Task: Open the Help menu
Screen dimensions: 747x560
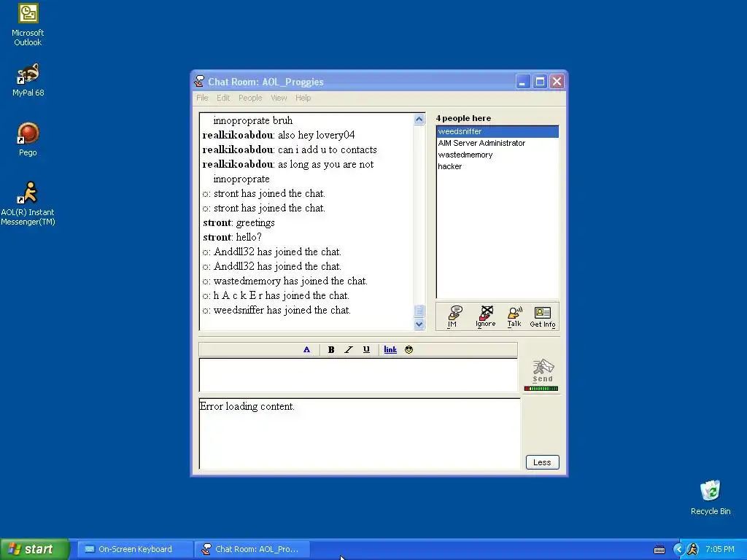Action: tap(303, 98)
